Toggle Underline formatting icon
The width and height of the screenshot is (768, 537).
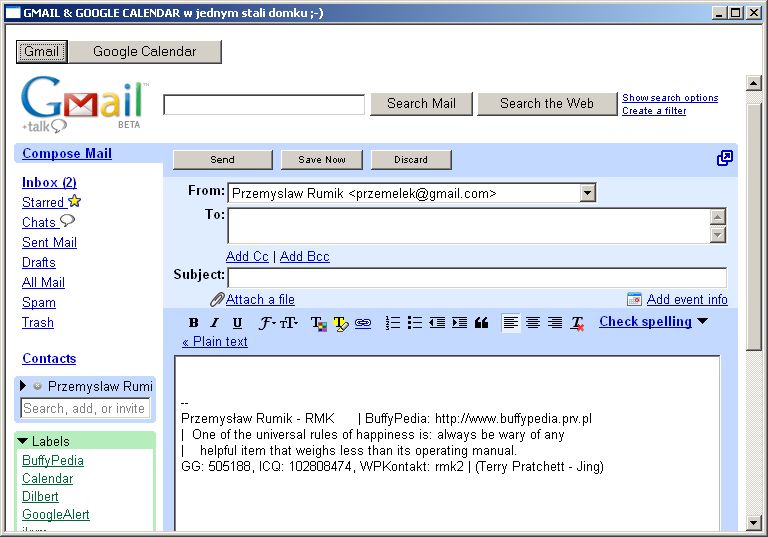click(237, 322)
